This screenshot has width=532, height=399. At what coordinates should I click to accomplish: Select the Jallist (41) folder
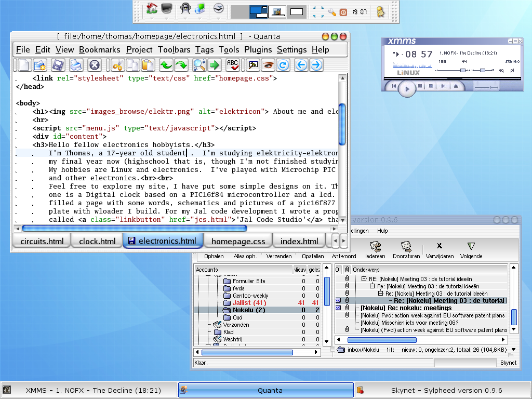coord(249,303)
